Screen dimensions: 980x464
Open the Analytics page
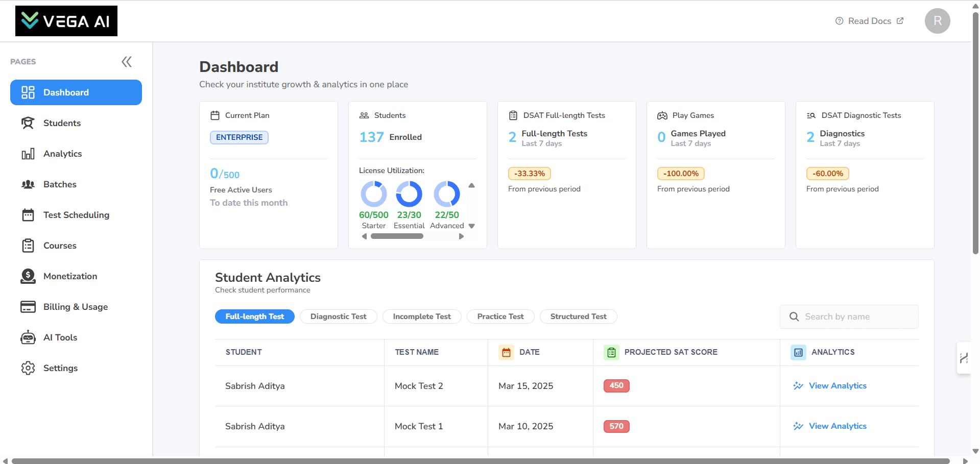tap(76, 154)
